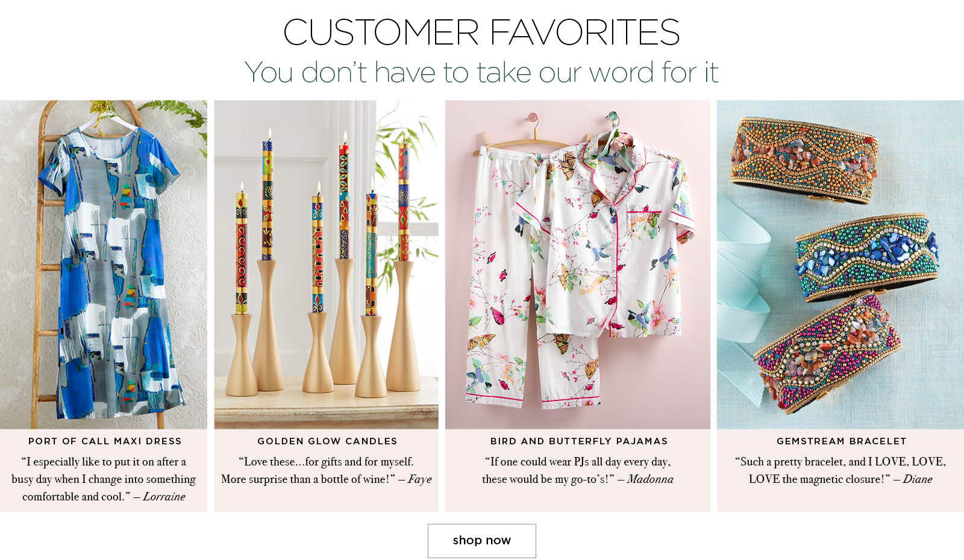This screenshot has width=964, height=560.
Task: Click the Golden Glow Candles title
Action: tap(327, 441)
